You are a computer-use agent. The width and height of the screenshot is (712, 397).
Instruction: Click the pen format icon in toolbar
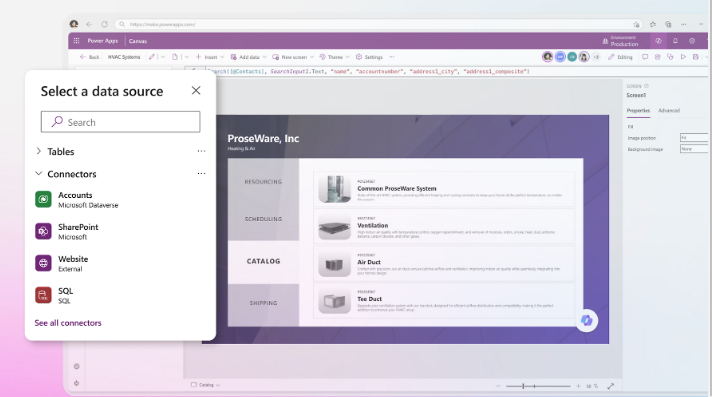[152, 57]
